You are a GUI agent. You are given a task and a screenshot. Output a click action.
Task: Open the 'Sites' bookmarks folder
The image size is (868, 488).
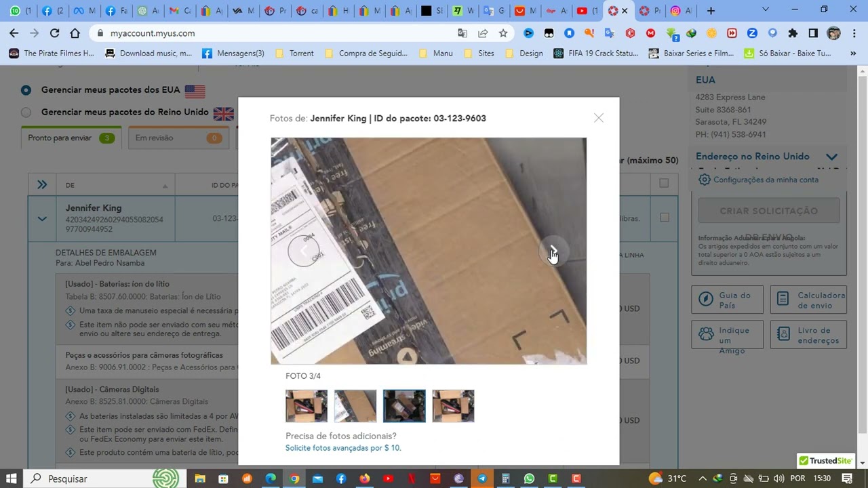[479, 53]
